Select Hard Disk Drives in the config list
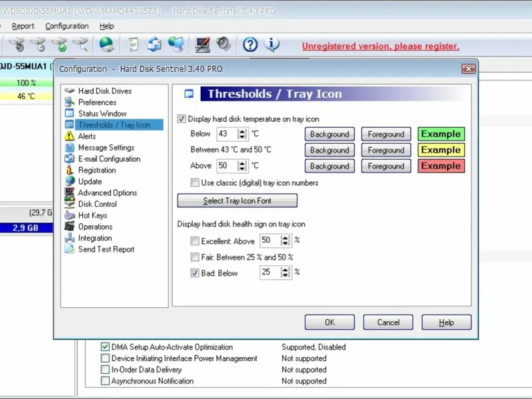532x399 pixels. coord(105,91)
